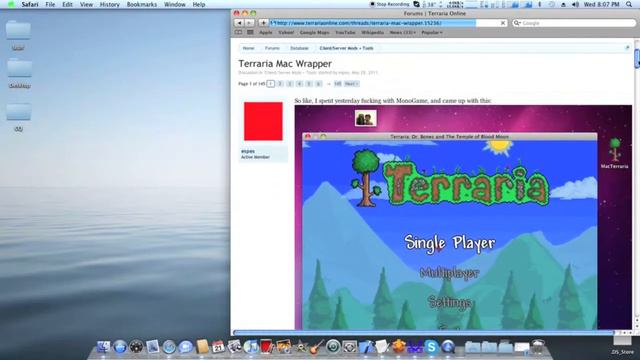
Task: Click Client/Server Mods + Tools breadcrumb
Action: pos(346,48)
